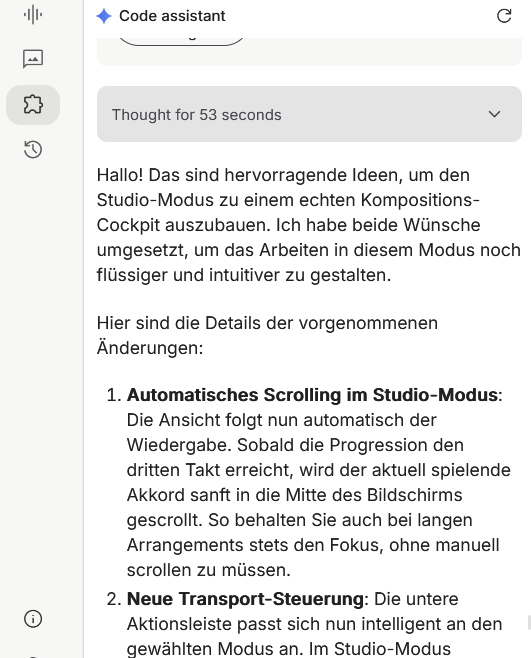Viewport: 531px width, 658px height.
Task: Click the light gray card above thought panel
Action: point(309,52)
